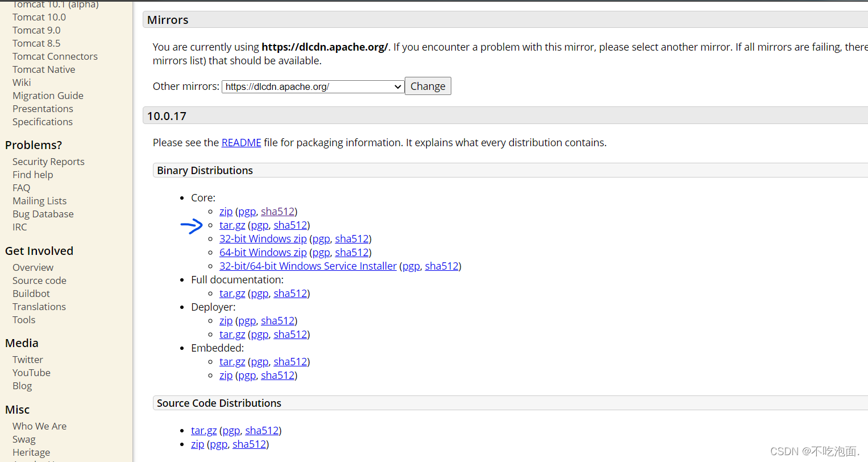Open Tomcat Connectors sidebar link
This screenshot has height=462, width=868.
click(x=55, y=56)
